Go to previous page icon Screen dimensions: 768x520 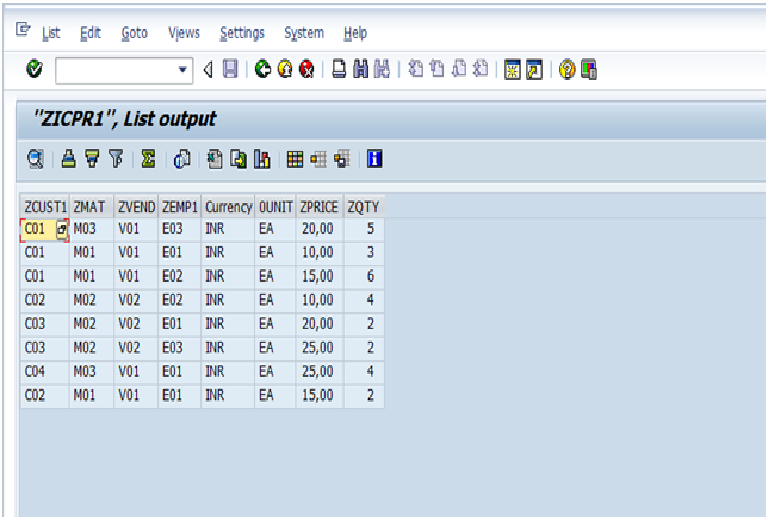point(437,69)
